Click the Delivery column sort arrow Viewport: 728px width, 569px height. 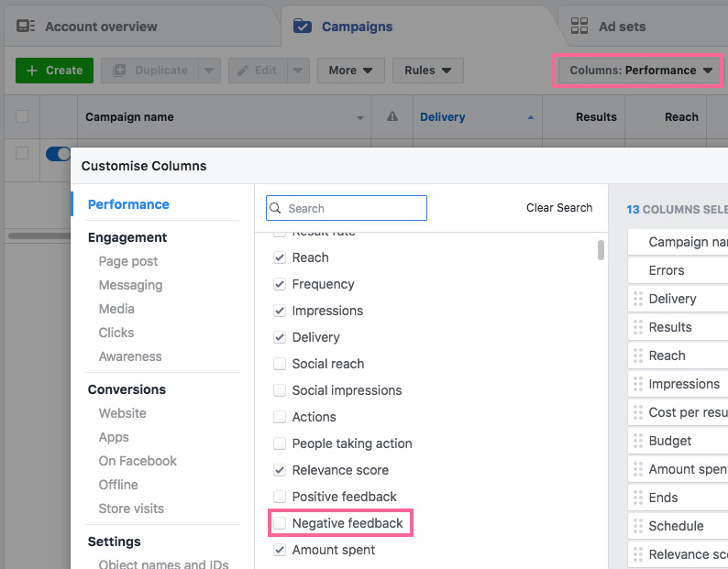tap(531, 117)
